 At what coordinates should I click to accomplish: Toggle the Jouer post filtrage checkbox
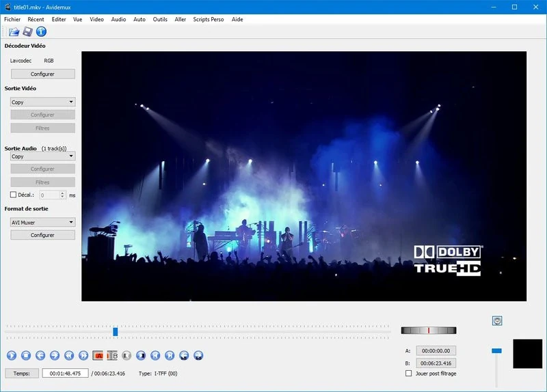coord(408,373)
